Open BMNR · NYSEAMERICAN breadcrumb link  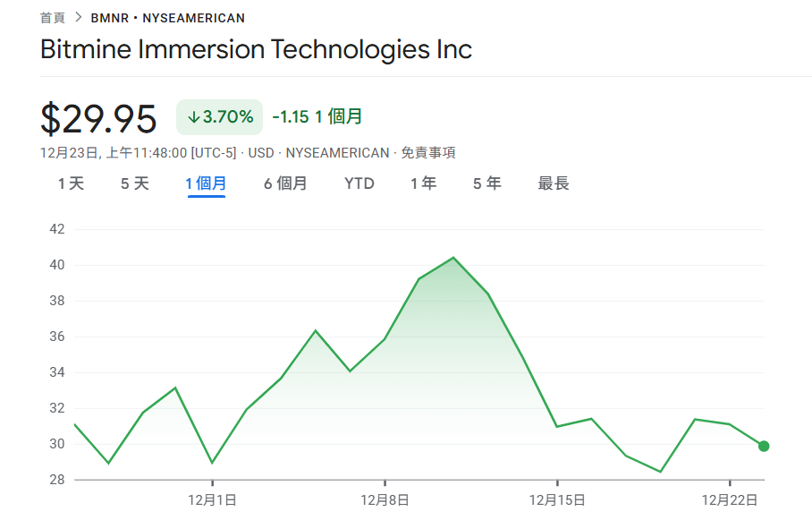167,16
